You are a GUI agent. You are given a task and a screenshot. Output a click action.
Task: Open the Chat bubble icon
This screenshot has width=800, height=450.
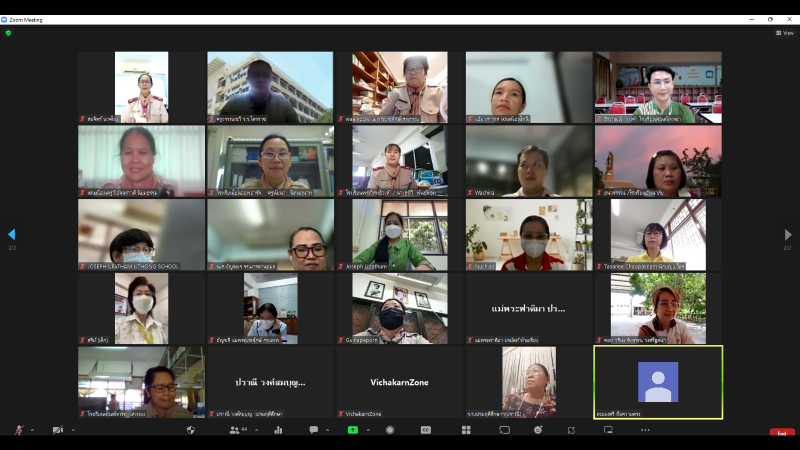pyautogui.click(x=313, y=430)
